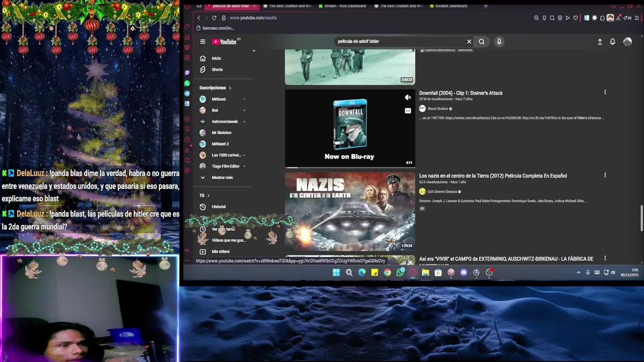Unmute the Downfall preview video
Viewport: 644px width, 362px height.
pyautogui.click(x=408, y=98)
